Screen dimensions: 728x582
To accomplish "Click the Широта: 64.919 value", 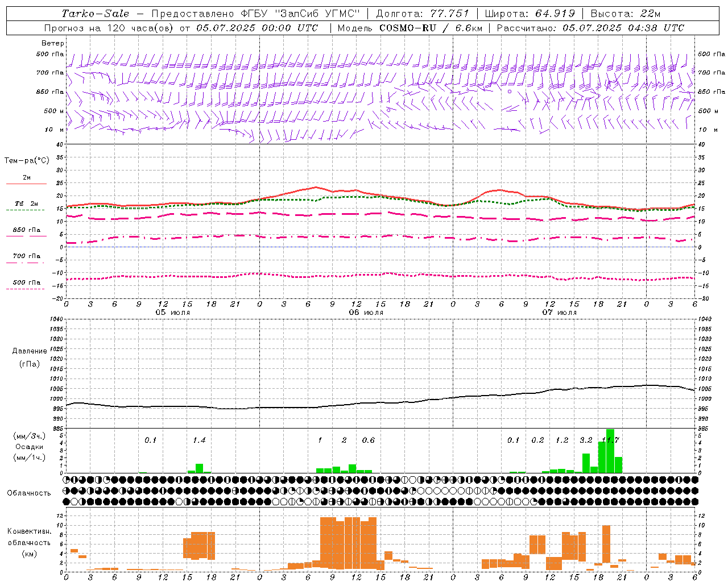I will tap(530, 14).
